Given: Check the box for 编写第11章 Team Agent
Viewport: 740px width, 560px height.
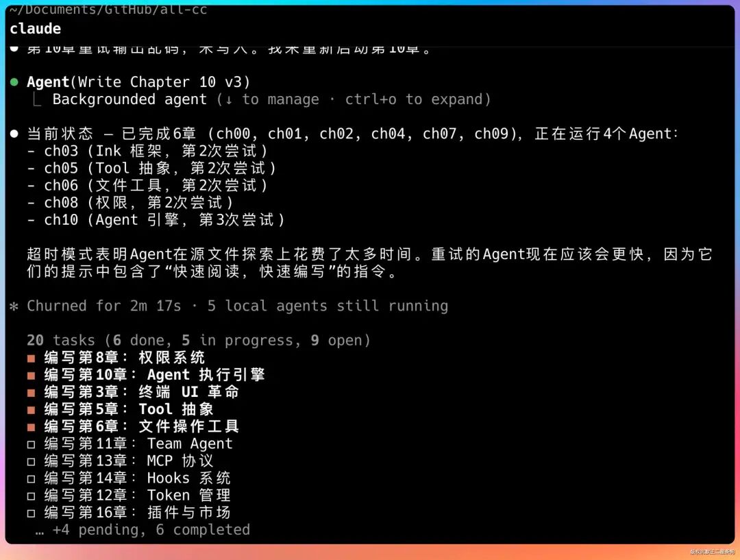Looking at the screenshot, I should tap(29, 443).
